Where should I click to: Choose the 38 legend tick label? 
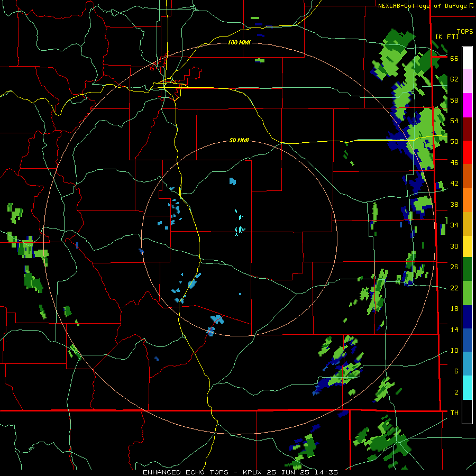454,204
